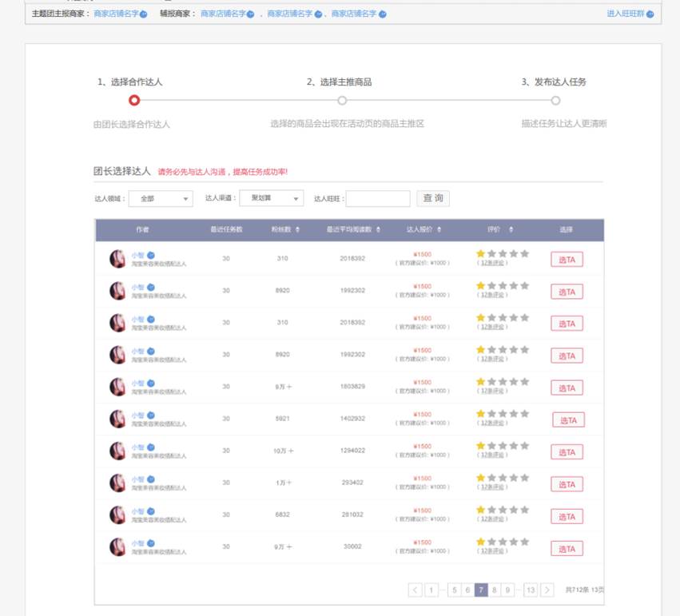Go to page 13 in pagination
Viewport: 680px width, 616px height.
[531, 590]
